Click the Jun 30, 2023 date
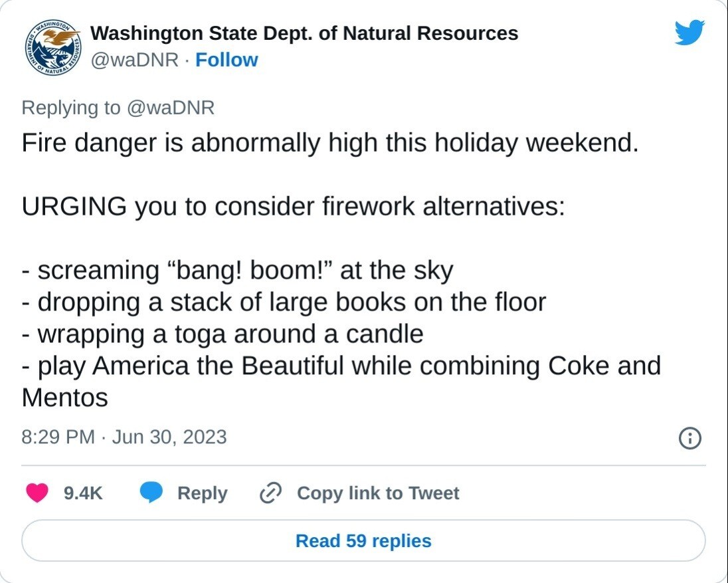728x583 pixels. [169, 437]
